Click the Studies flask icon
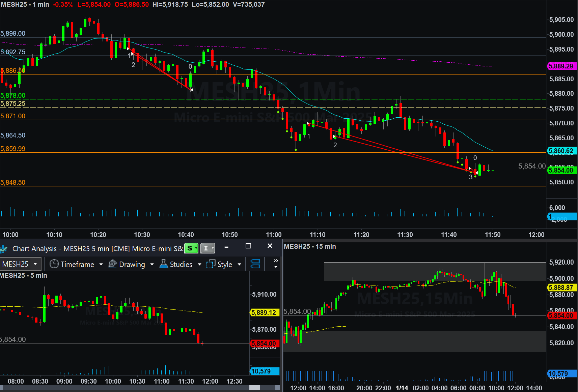The height and width of the screenshot is (392, 578). click(164, 264)
